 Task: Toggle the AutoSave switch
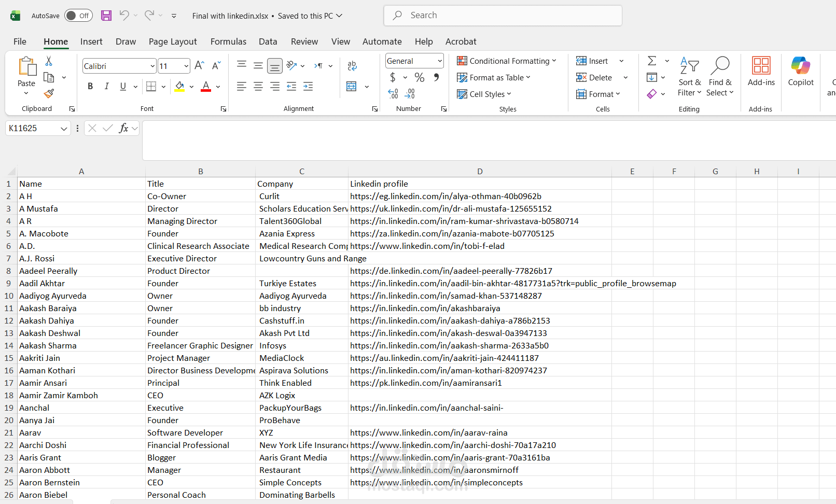(78, 16)
